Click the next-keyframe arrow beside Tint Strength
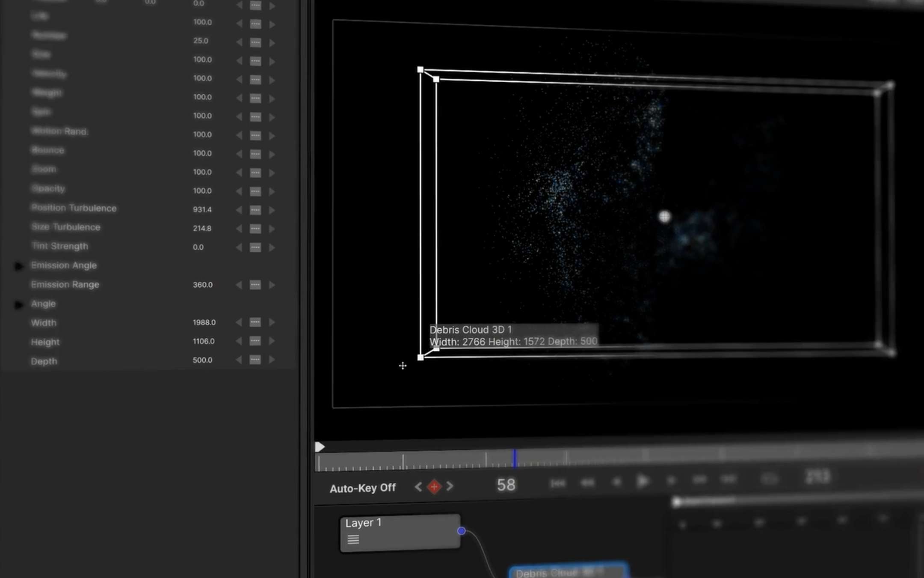The height and width of the screenshot is (578, 924). (x=272, y=247)
